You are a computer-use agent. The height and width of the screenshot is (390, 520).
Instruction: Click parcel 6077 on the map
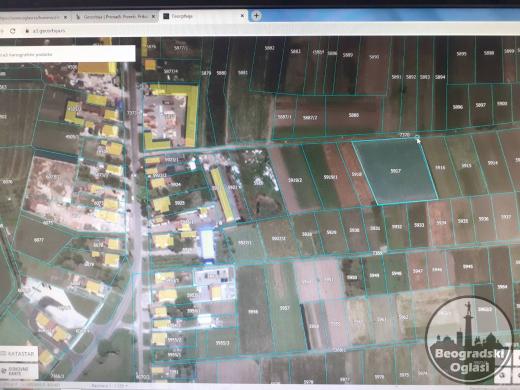39,240
